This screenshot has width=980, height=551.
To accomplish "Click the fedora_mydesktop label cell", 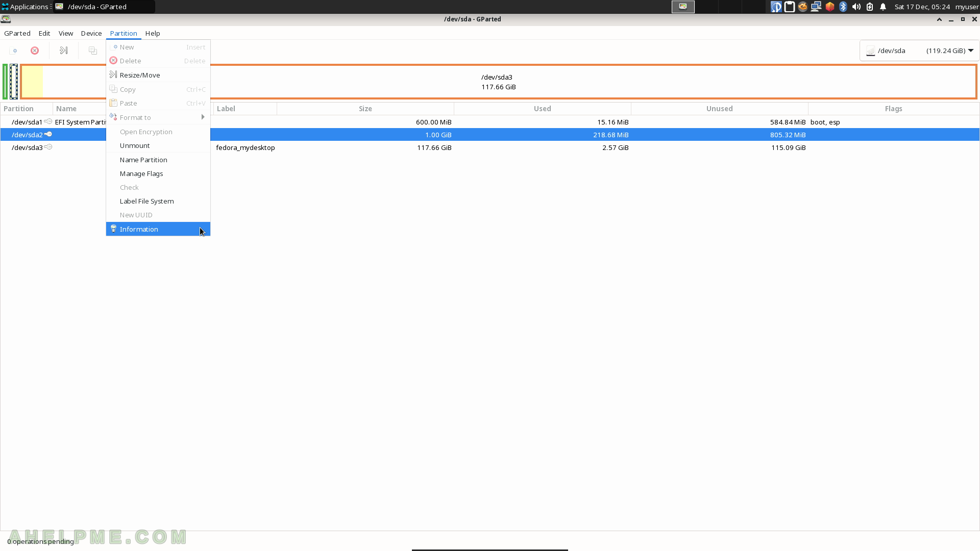I will click(x=246, y=147).
